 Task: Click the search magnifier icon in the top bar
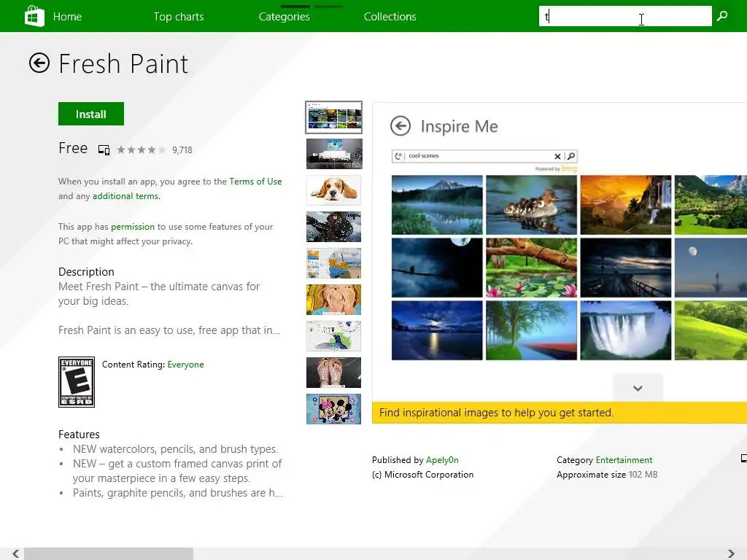pos(722,16)
